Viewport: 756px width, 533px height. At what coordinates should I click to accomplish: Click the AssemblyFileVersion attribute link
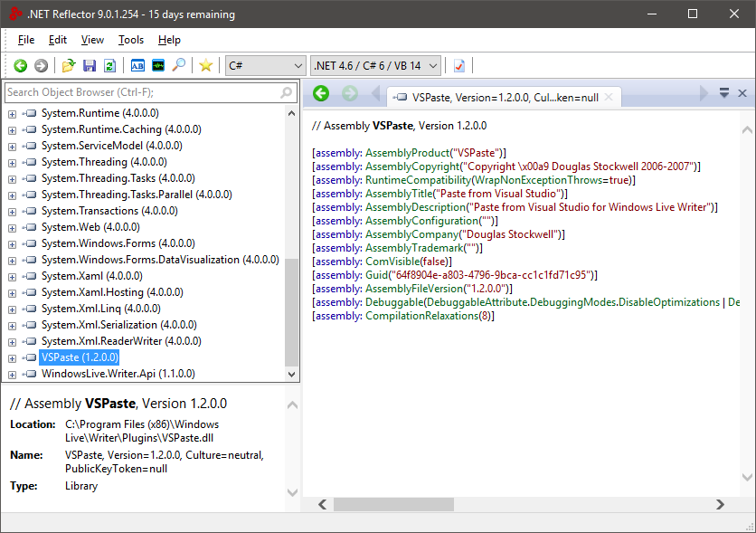(414, 289)
